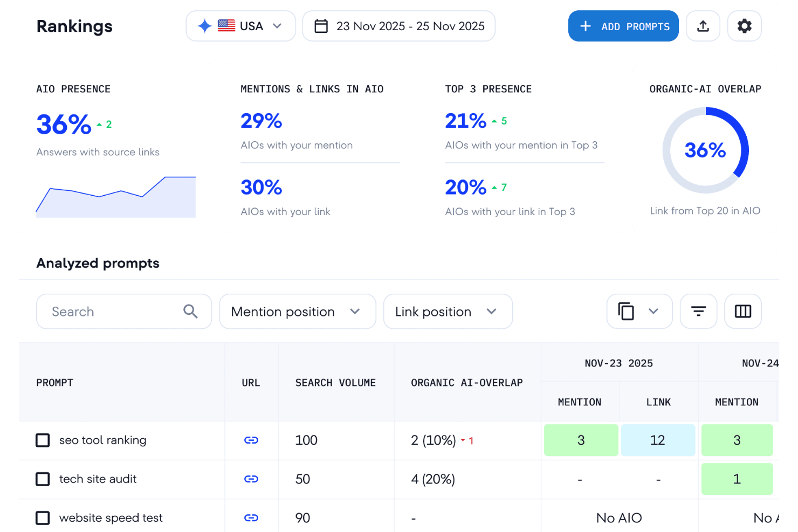798x532 pixels.
Task: Click the export/upload icon near Add Prompts
Action: pos(703,25)
